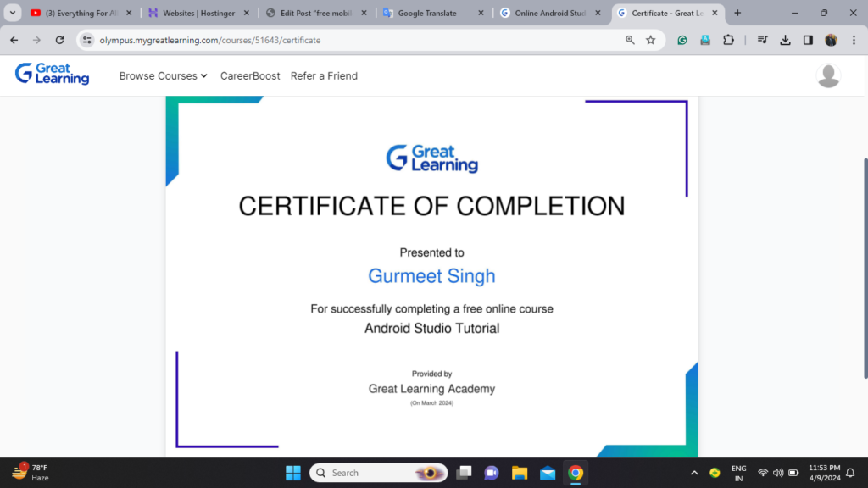Toggle the Chrome side panel
868x488 pixels.
(808, 40)
